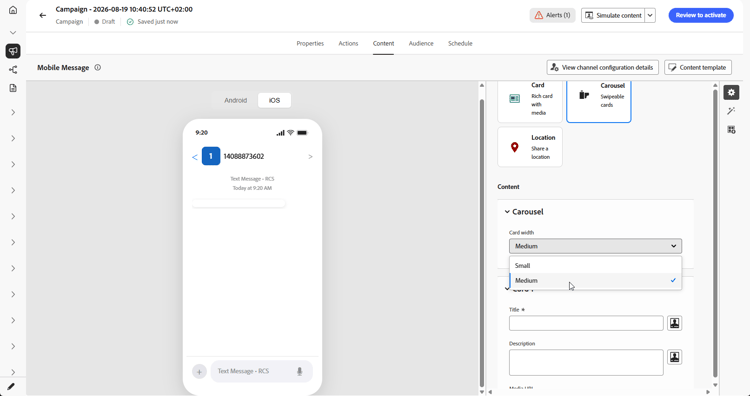Open the Properties tab
The image size is (750, 396).
pos(310,44)
